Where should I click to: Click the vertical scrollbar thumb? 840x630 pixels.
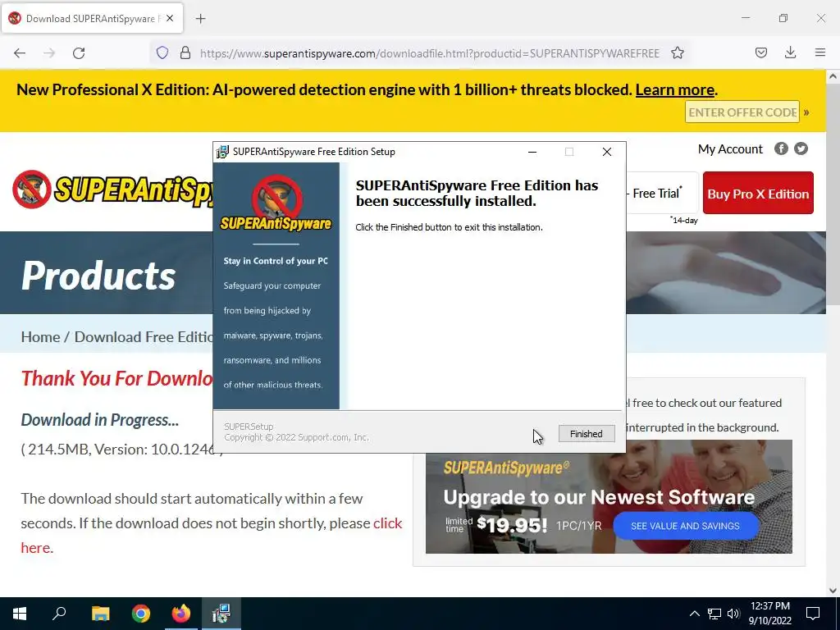pos(833,194)
